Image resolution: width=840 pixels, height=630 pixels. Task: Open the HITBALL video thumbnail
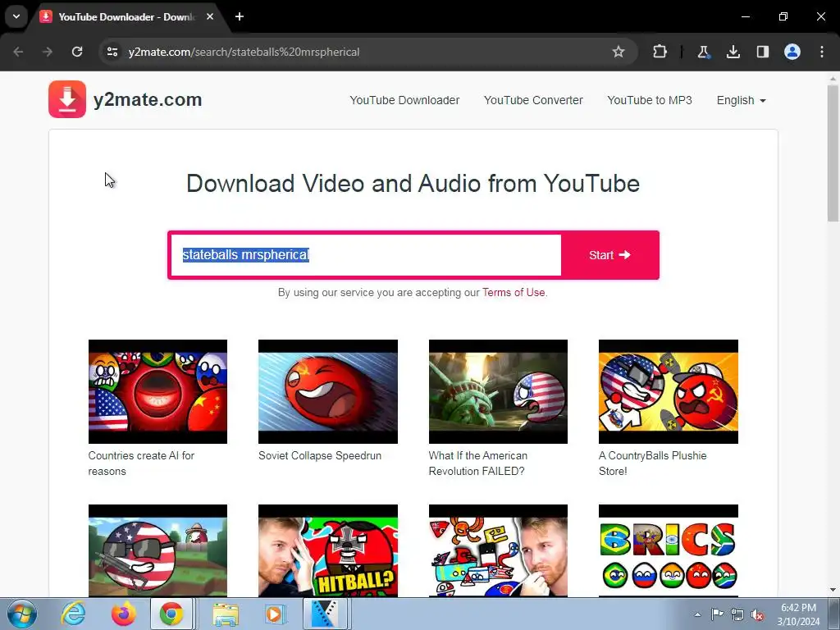tap(328, 550)
